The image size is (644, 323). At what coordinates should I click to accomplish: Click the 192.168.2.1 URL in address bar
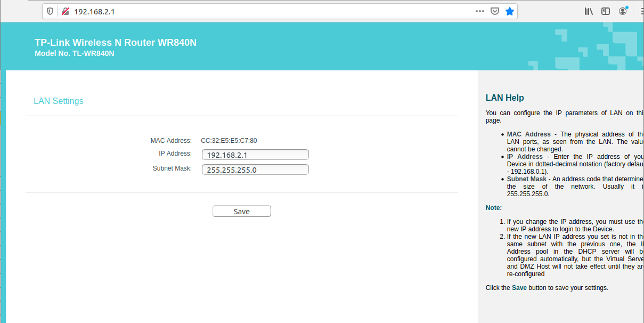(94, 11)
